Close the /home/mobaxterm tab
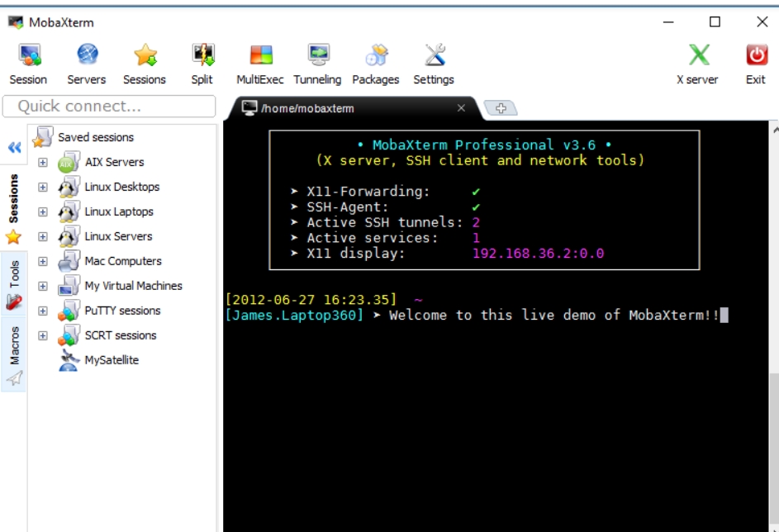Viewport: 779px width, 532px height. point(461,107)
